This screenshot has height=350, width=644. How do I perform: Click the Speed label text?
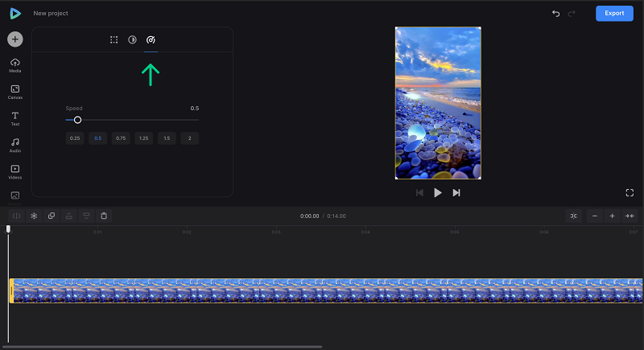74,109
